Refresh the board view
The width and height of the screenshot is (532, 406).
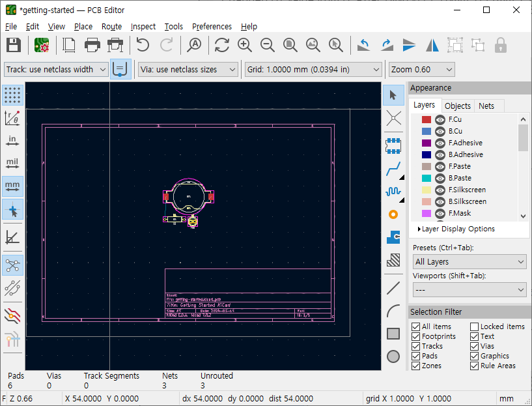click(222, 45)
